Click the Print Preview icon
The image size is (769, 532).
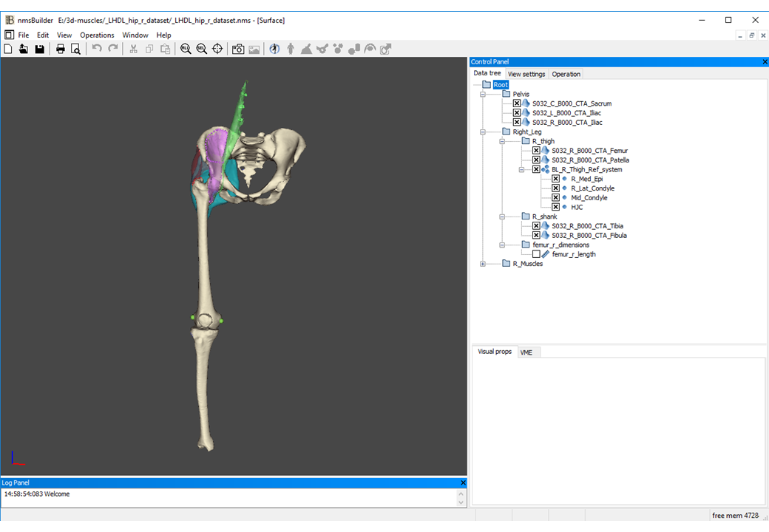(x=76, y=50)
